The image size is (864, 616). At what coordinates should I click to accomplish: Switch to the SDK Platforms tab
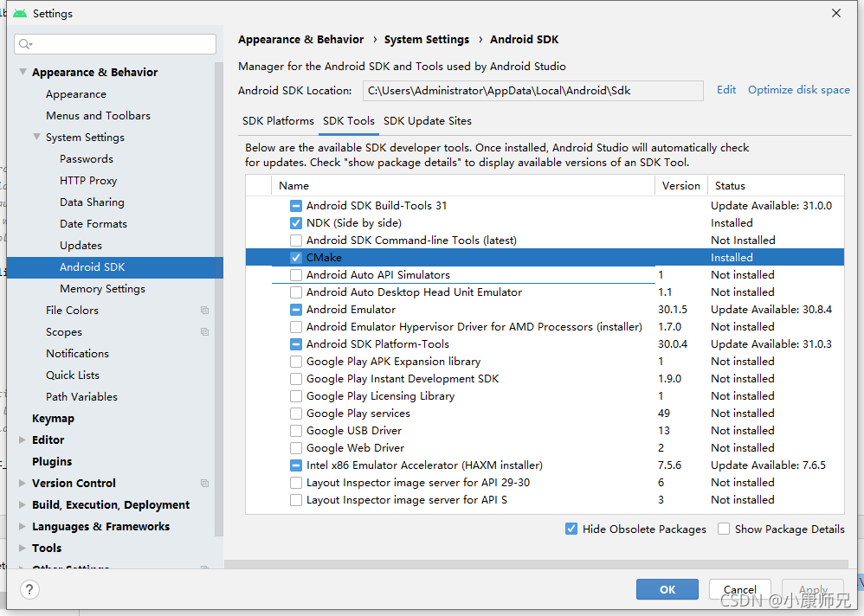click(x=278, y=121)
